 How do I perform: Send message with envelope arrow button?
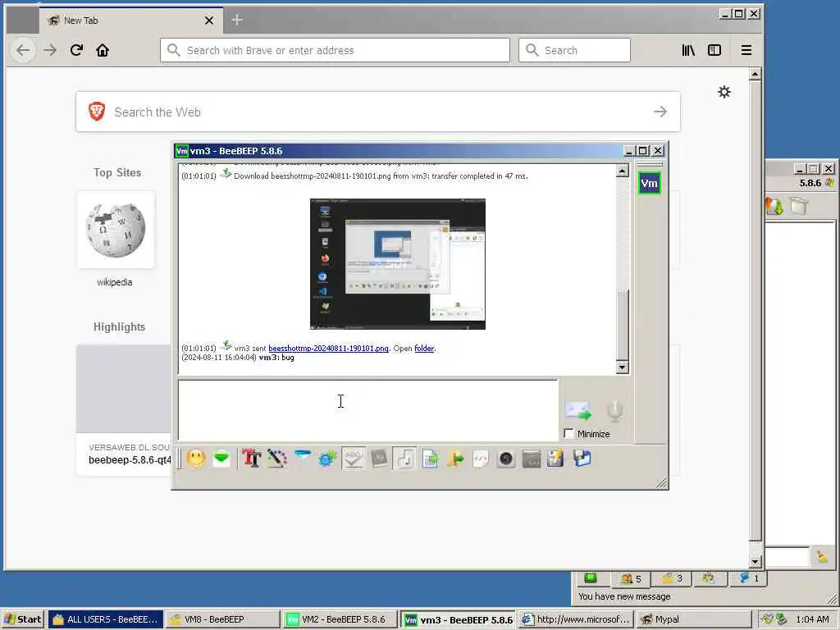[x=578, y=411]
